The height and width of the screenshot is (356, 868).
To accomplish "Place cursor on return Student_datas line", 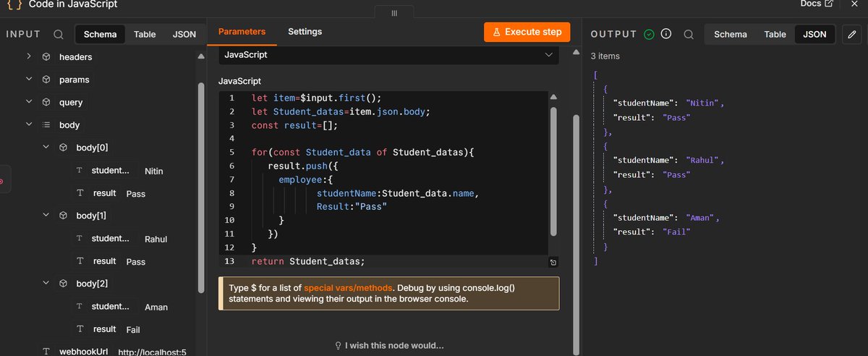I will point(308,261).
